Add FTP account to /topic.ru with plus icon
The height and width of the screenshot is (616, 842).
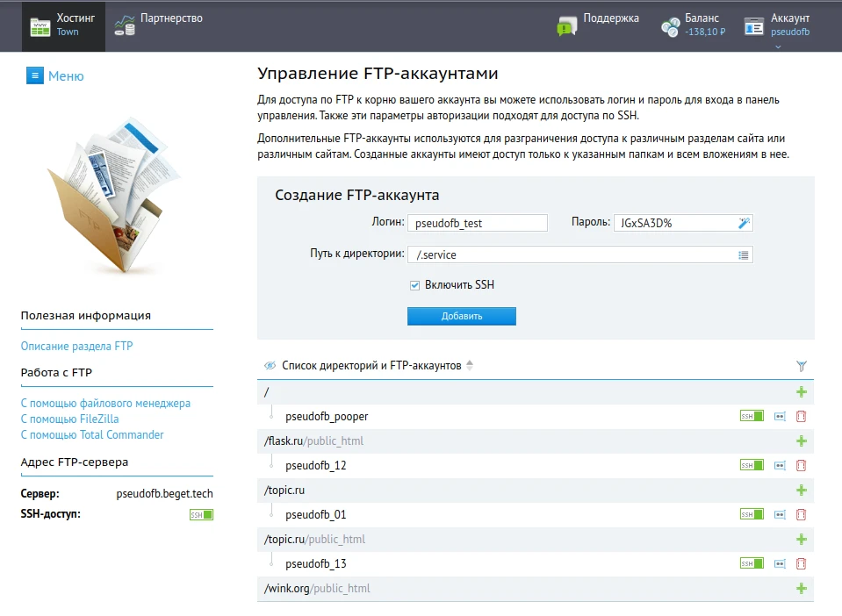pyautogui.click(x=800, y=490)
